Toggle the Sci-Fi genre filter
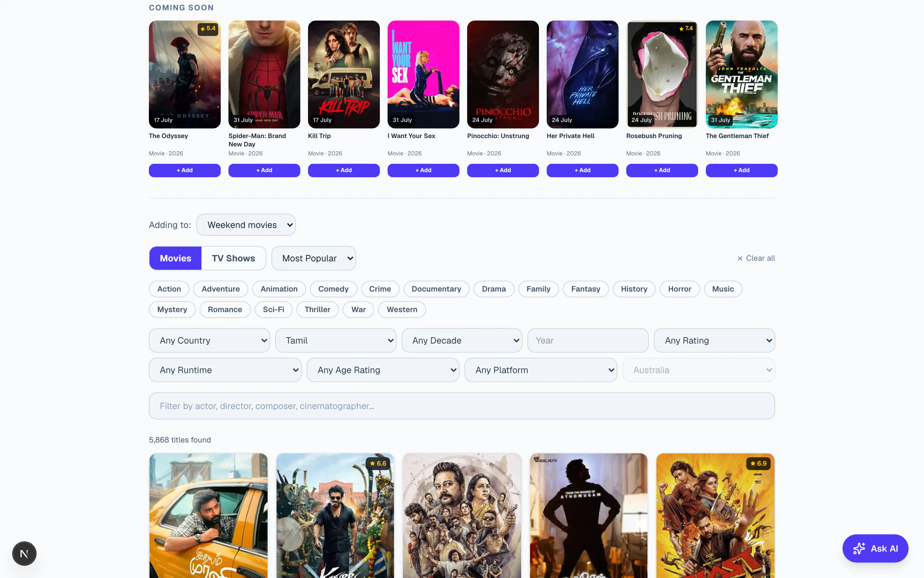Viewport: 924px width, 578px height. pyautogui.click(x=273, y=310)
